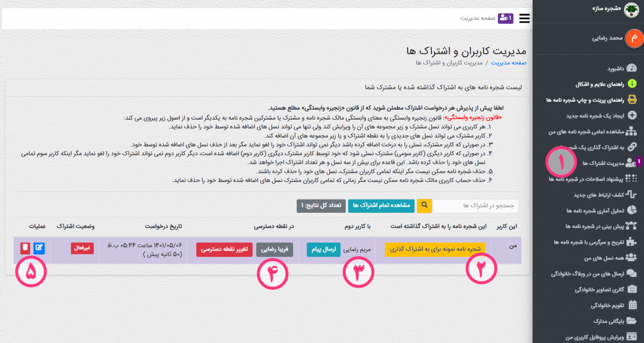Click the وضعیت اشتراک column header
This screenshot has width=644, height=343.
(x=75, y=227)
